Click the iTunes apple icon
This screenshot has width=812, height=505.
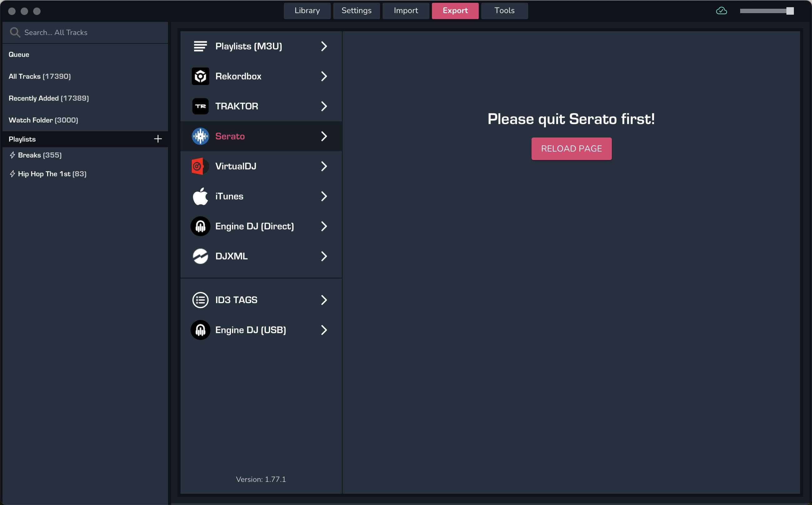click(x=200, y=196)
